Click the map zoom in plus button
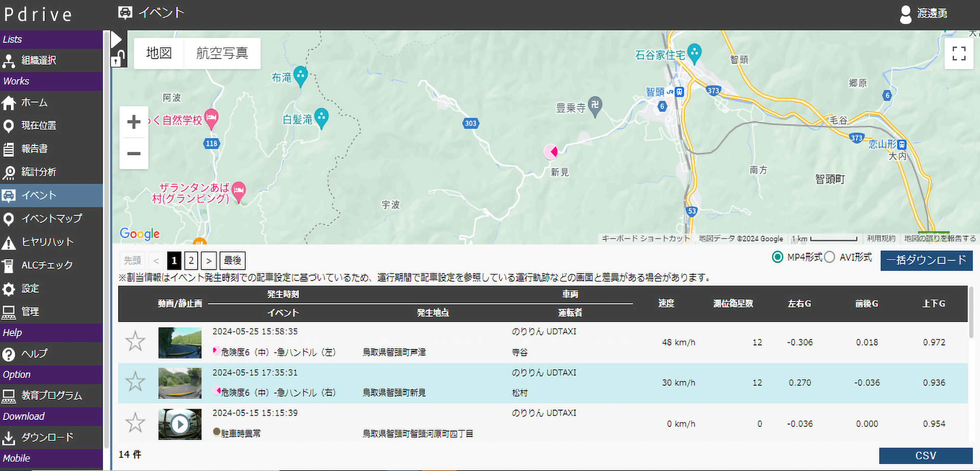 click(134, 122)
